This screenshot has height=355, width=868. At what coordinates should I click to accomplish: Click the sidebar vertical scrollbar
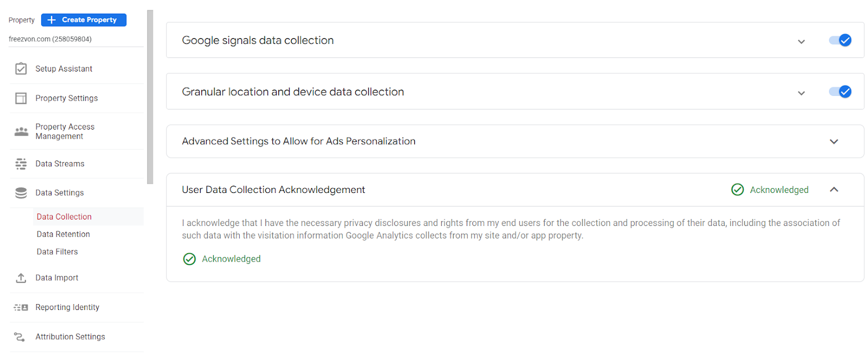point(150,98)
